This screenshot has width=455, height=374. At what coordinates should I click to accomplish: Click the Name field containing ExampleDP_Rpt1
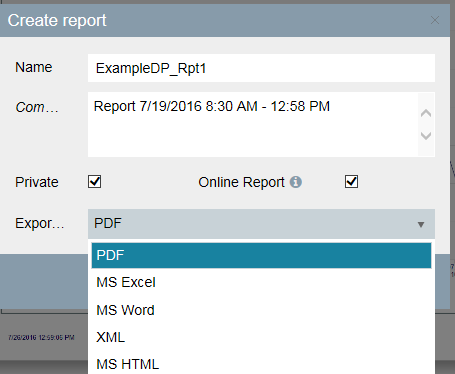coord(261,68)
